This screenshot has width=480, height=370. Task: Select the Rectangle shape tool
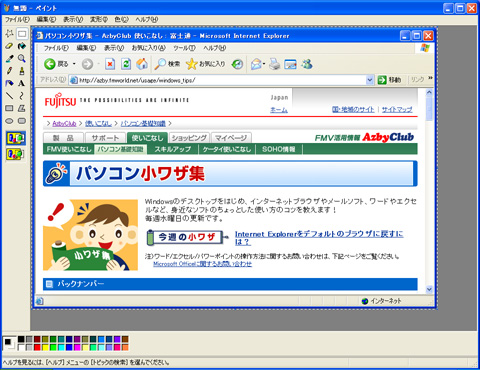9,108
